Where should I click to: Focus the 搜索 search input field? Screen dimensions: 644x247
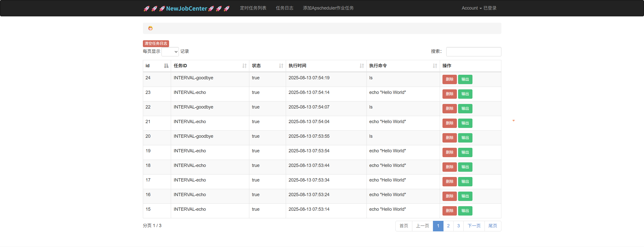[x=473, y=52]
